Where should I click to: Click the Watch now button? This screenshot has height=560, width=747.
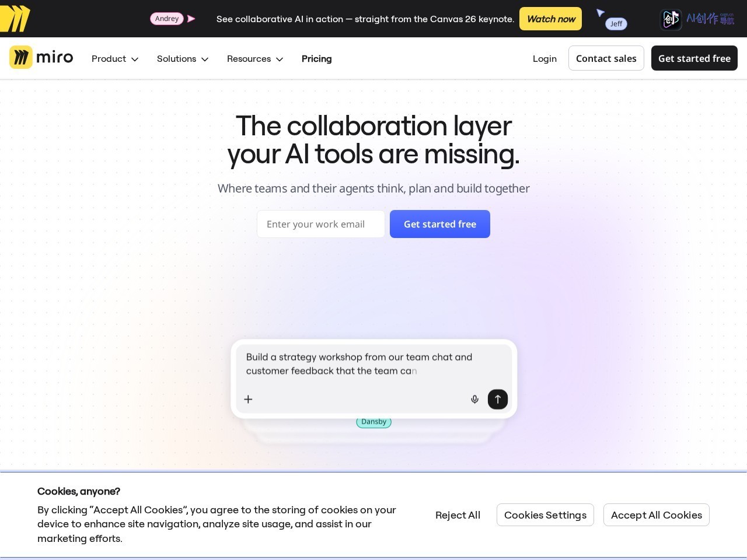coord(551,19)
